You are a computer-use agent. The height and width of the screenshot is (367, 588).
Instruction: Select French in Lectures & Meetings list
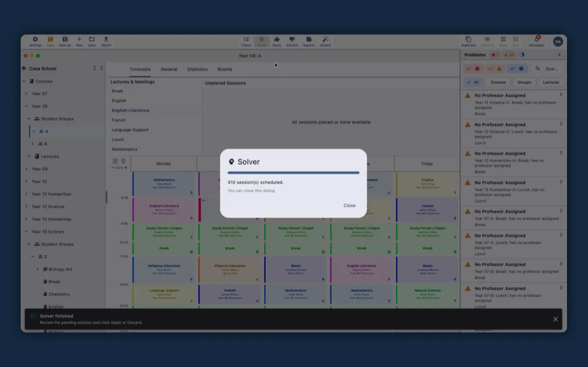coord(119,120)
